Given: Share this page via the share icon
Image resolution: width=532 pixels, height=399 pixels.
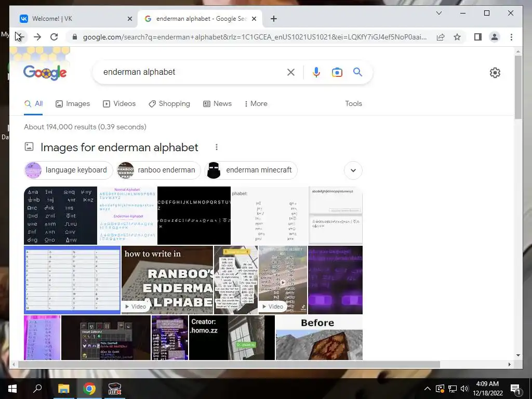Looking at the screenshot, I should point(441,37).
